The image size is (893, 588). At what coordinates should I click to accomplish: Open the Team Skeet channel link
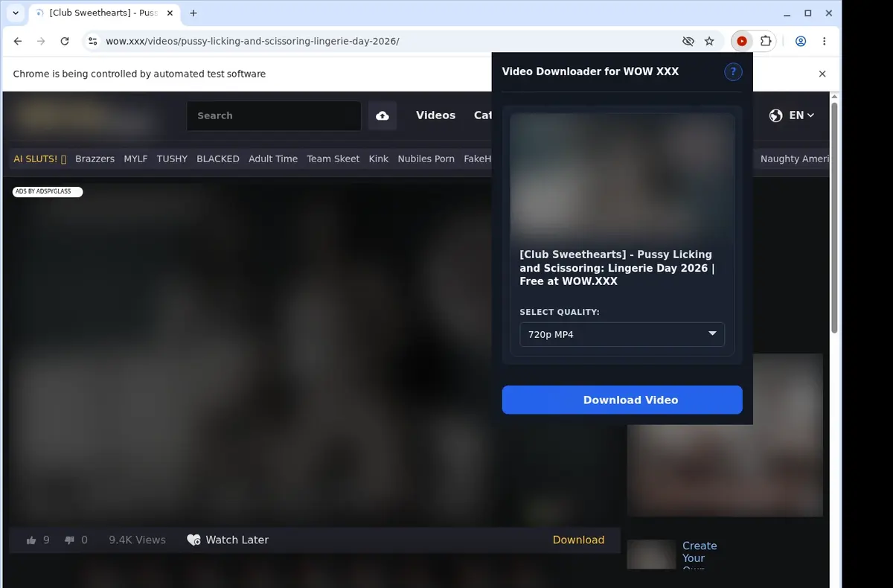pyautogui.click(x=333, y=159)
